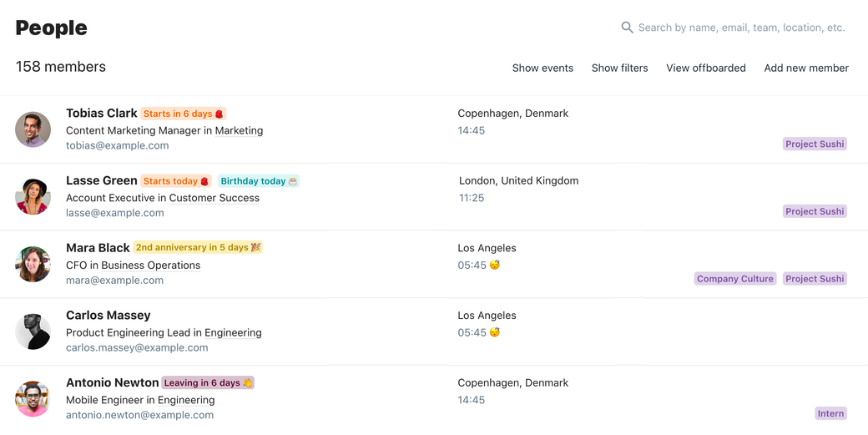The width and height of the screenshot is (868, 435).
Task: Open the Customer Success team link
Action: tap(214, 198)
